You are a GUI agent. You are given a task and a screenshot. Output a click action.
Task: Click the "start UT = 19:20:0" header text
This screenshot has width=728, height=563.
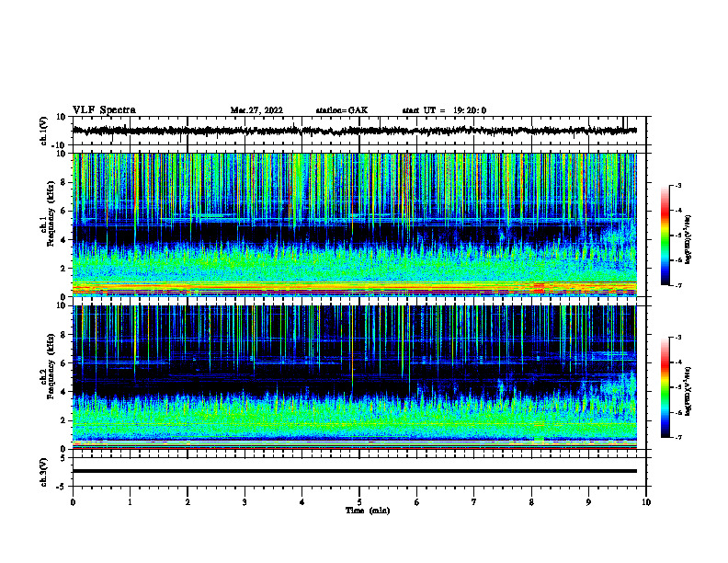pyautogui.click(x=444, y=110)
